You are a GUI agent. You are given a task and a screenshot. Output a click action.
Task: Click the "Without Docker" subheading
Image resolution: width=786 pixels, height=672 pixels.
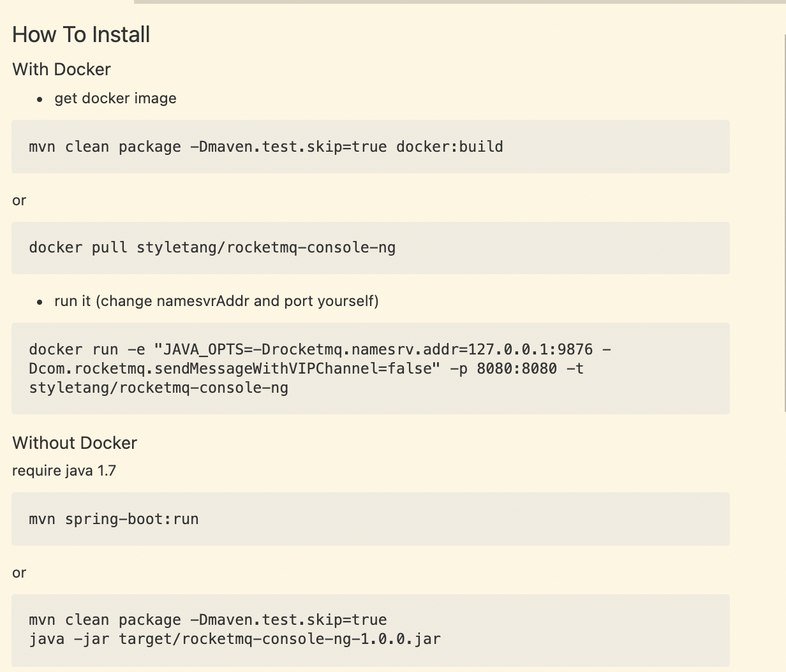click(75, 443)
